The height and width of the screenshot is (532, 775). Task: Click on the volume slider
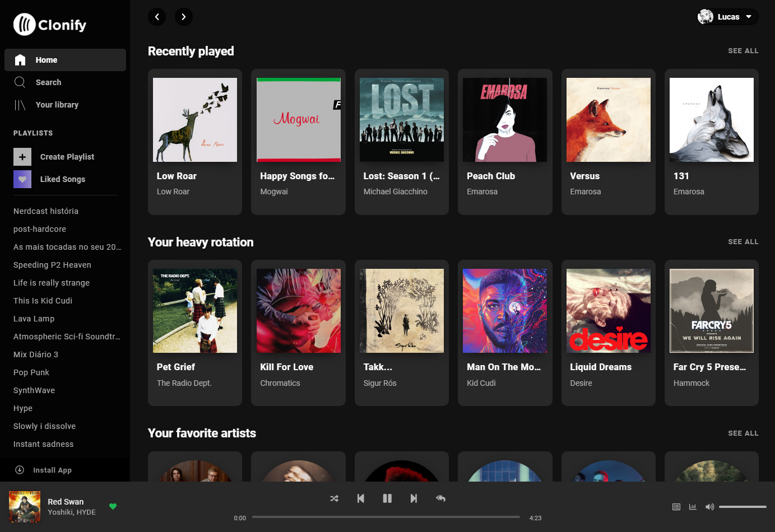tap(742, 507)
